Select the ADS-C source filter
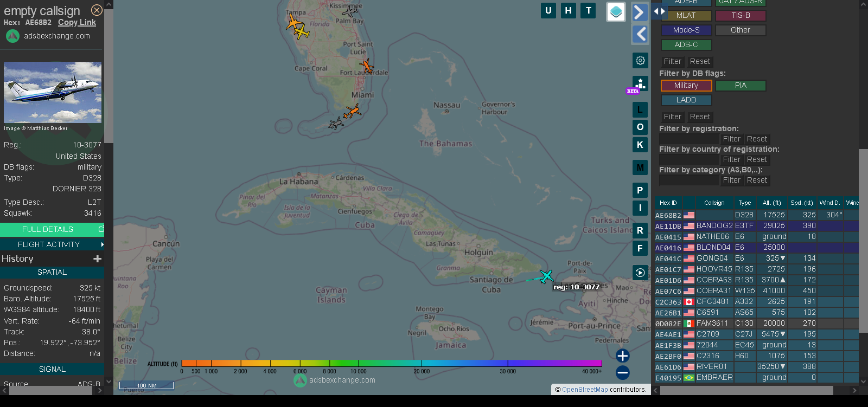 click(x=686, y=45)
